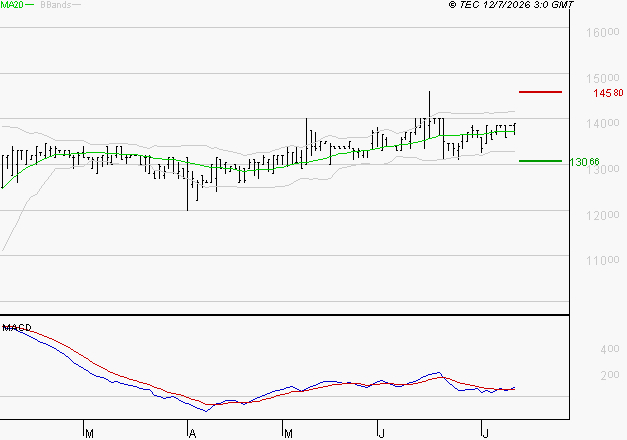Select the green 130.66 support line
Image resolution: width=627 pixels, height=440 pixels.
540,161
